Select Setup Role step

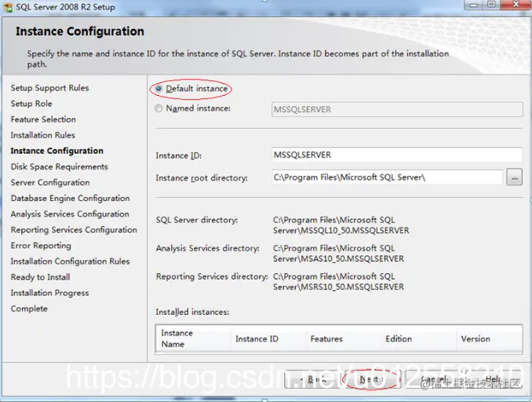31,104
